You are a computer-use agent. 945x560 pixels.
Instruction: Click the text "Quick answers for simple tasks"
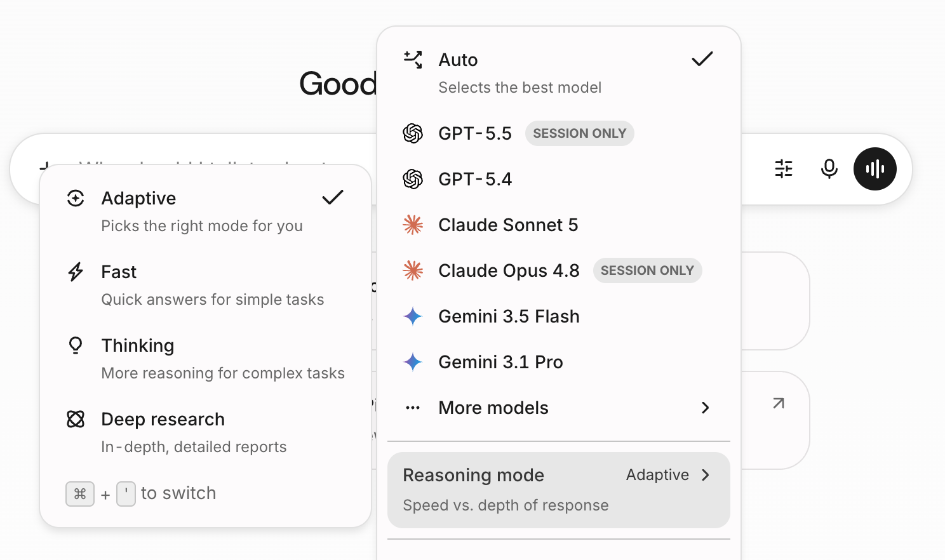(x=213, y=300)
